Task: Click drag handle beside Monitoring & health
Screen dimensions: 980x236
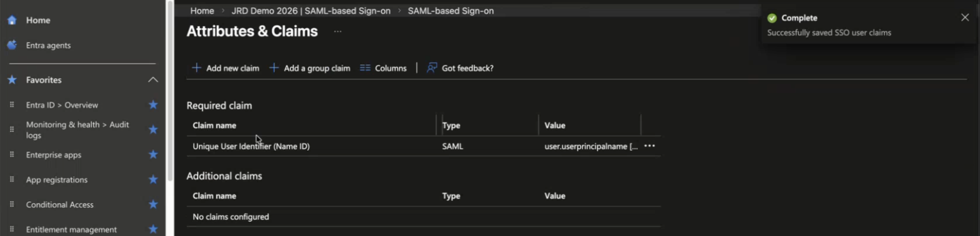Action: click(x=12, y=129)
